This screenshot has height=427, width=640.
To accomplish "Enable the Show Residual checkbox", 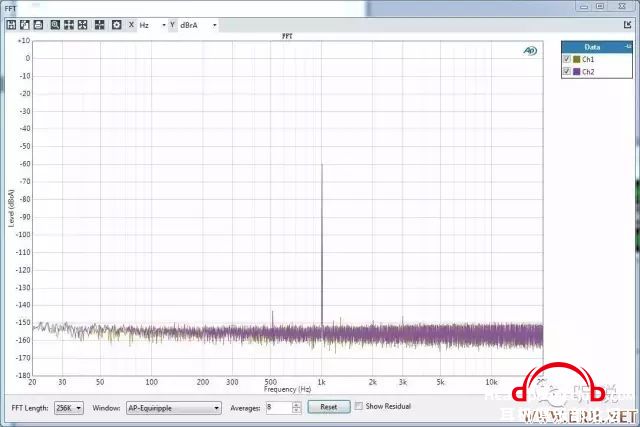I will pos(359,406).
